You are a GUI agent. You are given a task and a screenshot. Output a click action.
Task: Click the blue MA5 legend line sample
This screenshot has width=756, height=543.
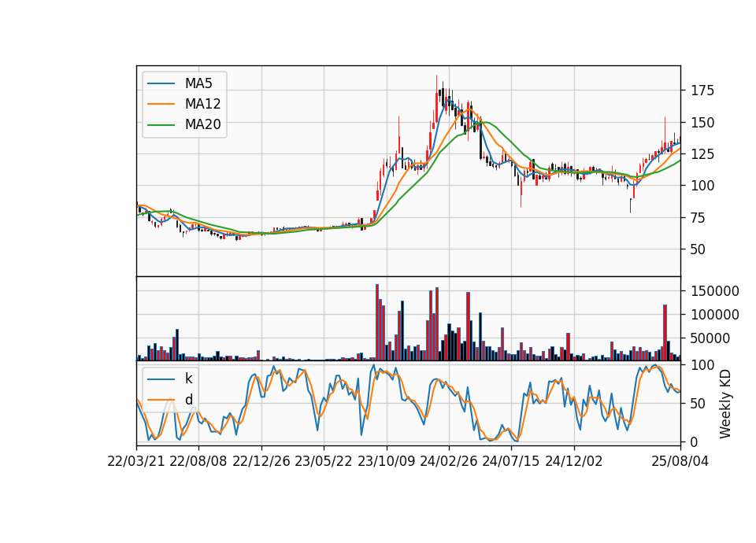click(x=161, y=84)
